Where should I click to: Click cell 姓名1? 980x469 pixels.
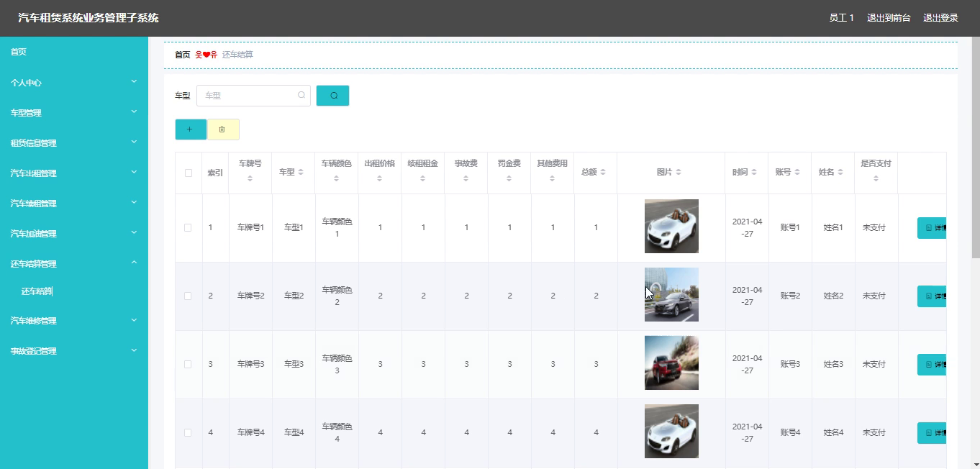coord(833,227)
